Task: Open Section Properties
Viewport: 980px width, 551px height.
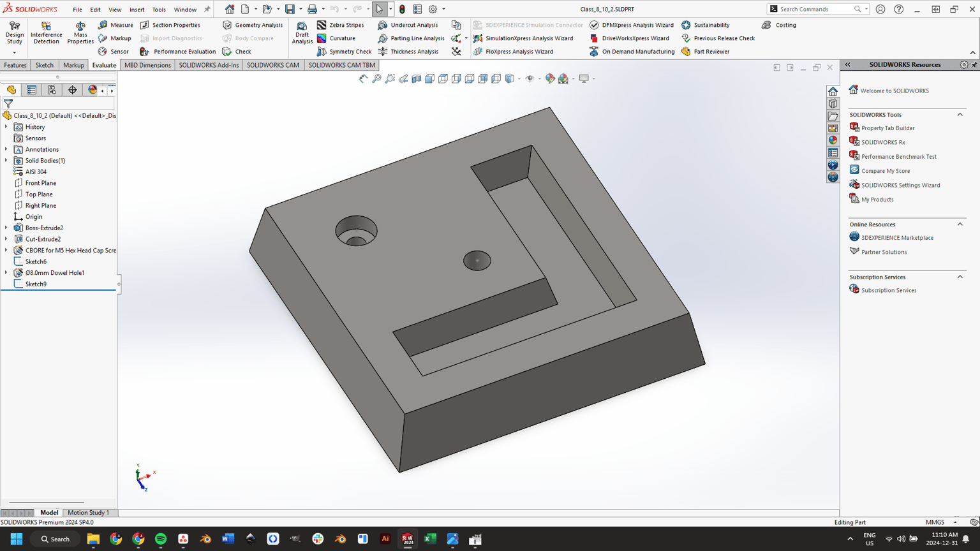Action: (170, 25)
